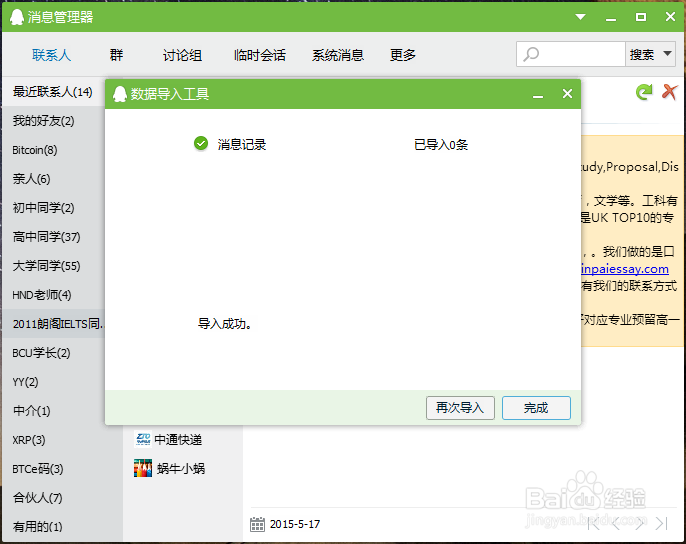Viewport: 686px width, 544px height.
Task: Select the BCU学长(2) group
Action: click(53, 353)
